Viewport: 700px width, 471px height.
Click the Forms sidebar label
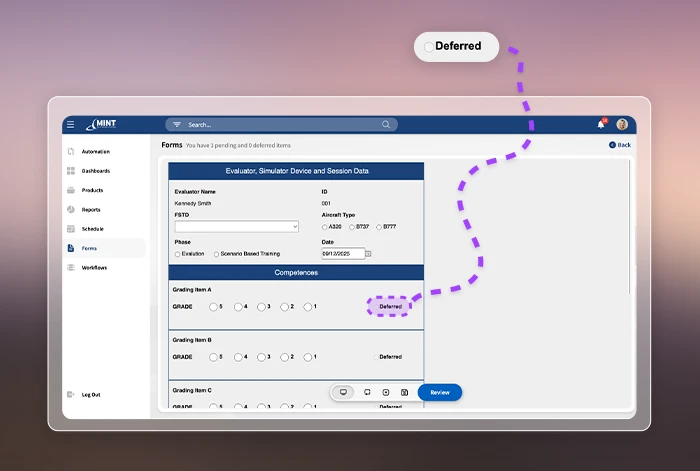[89, 248]
